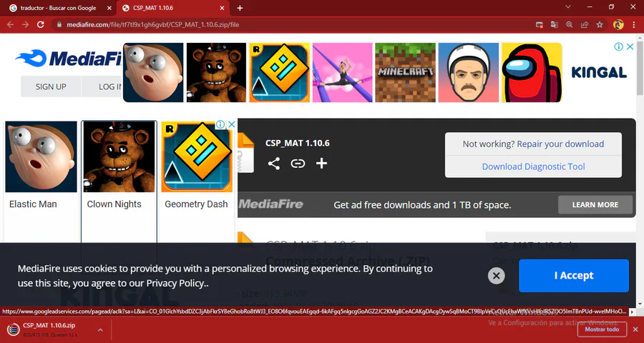
Task: Click the CSP_MAT 1.10.6 file title
Action: coord(298,143)
